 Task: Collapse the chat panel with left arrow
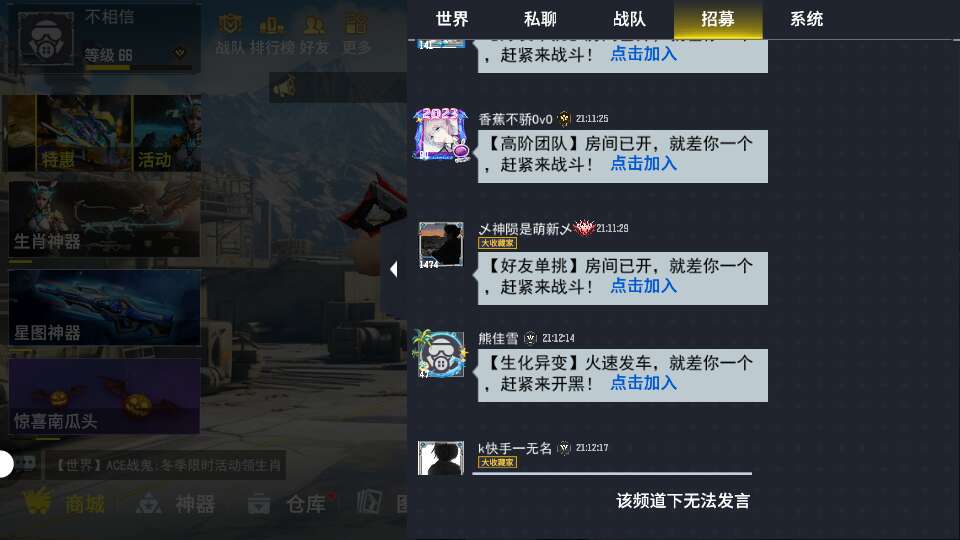[x=394, y=269]
